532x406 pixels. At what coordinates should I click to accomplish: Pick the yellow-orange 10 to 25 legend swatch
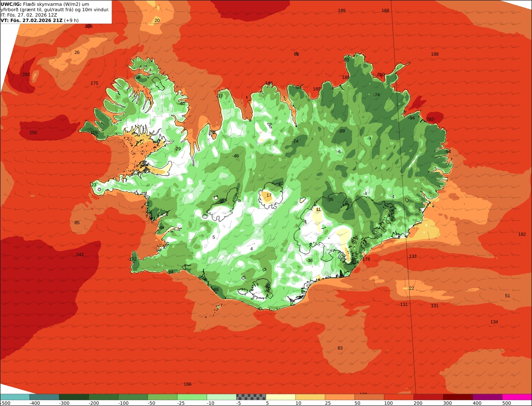point(310,397)
